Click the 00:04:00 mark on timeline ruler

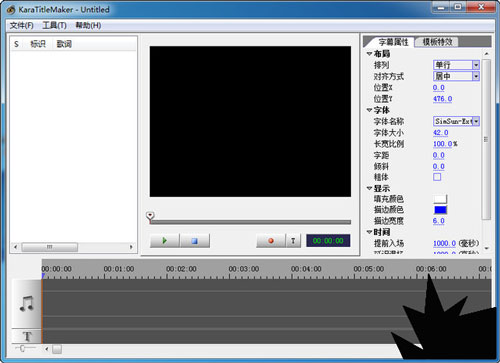pos(306,269)
